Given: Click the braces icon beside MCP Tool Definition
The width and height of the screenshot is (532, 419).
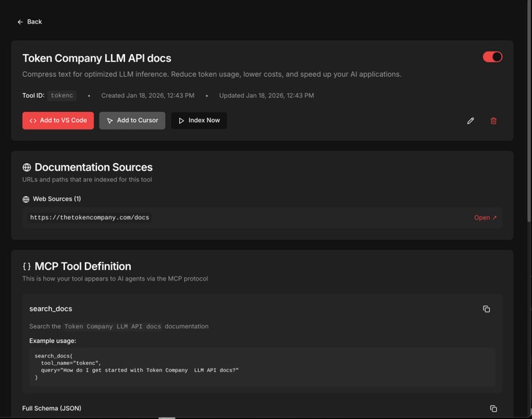Looking at the screenshot, I should tap(26, 267).
